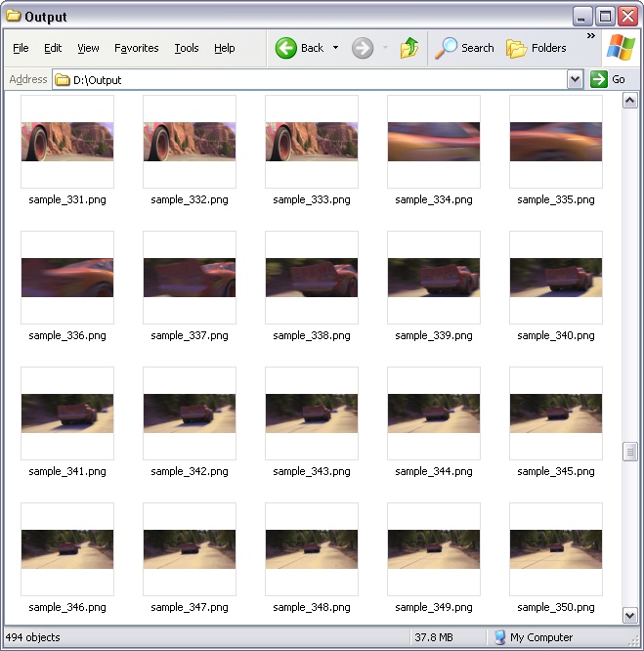Click the scrollbar up arrow
This screenshot has height=651, width=644.
tap(630, 101)
